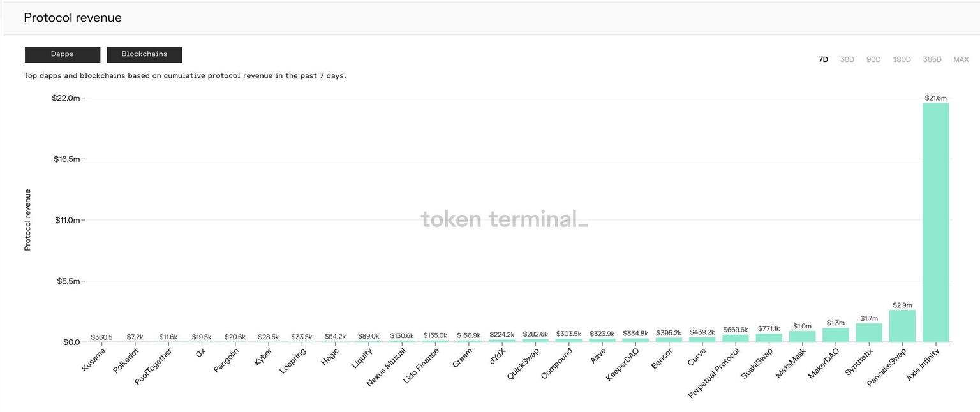Image resolution: width=980 pixels, height=412 pixels.
Task: Show MAX time range data
Action: click(961, 59)
